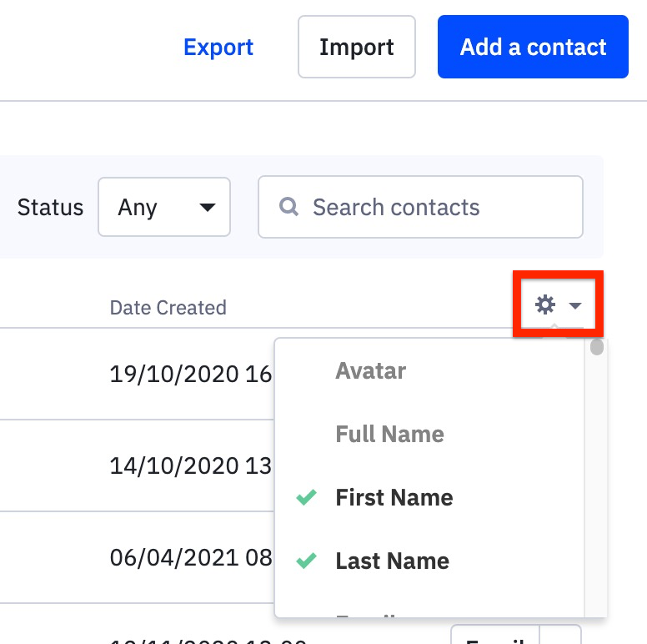Click the green checkmark beside Last Name
The width and height of the screenshot is (647, 644).
307,561
